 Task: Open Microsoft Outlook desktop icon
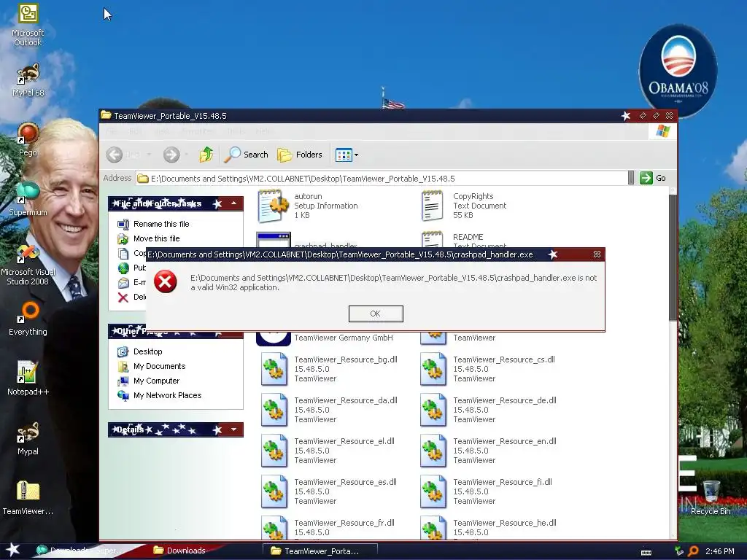coord(28,26)
